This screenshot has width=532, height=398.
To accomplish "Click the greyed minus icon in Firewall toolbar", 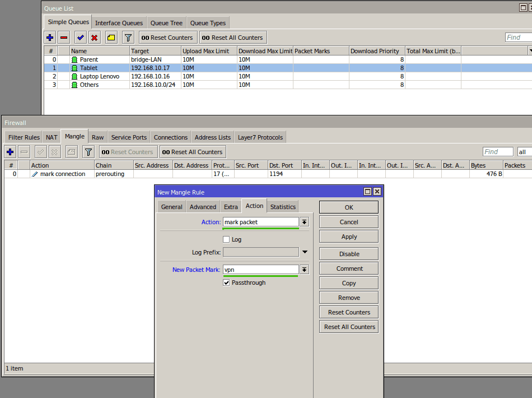I will pos(24,152).
